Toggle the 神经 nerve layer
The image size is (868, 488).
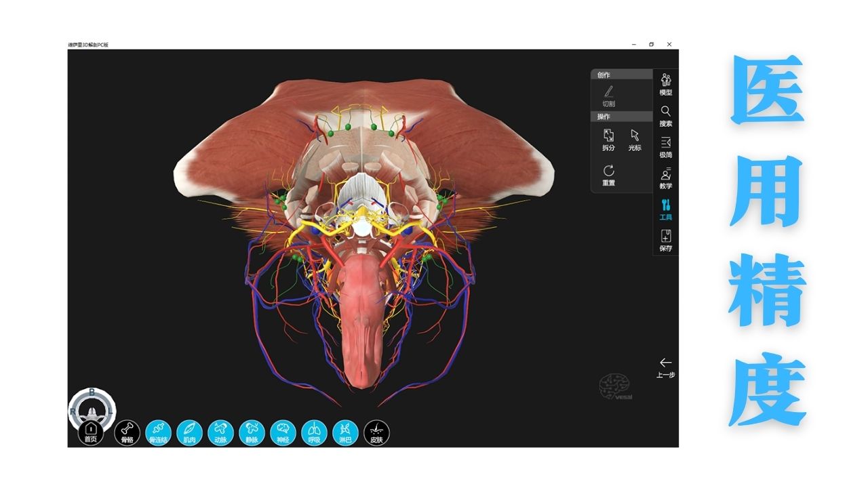[x=283, y=432]
